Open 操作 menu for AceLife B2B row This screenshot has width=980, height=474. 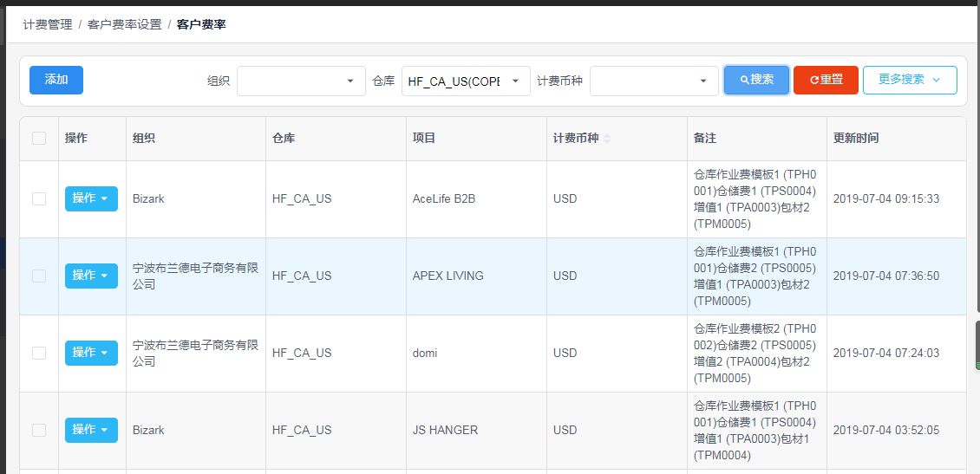91,198
